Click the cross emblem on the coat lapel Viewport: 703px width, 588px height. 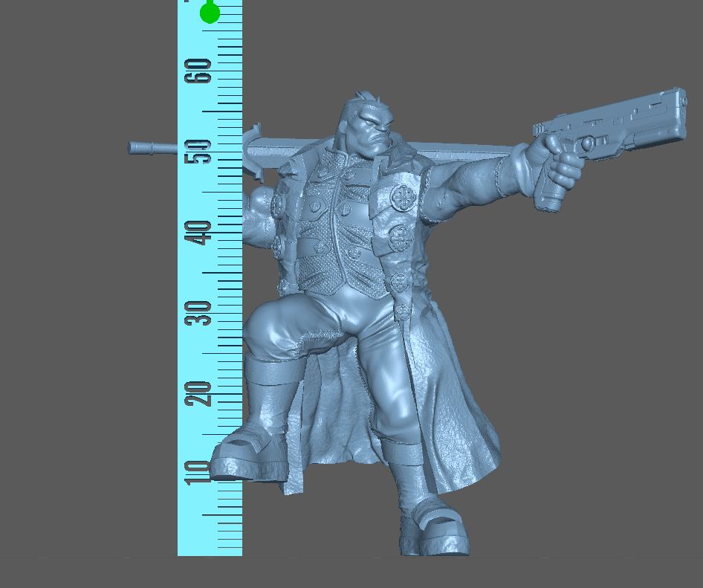404,197
